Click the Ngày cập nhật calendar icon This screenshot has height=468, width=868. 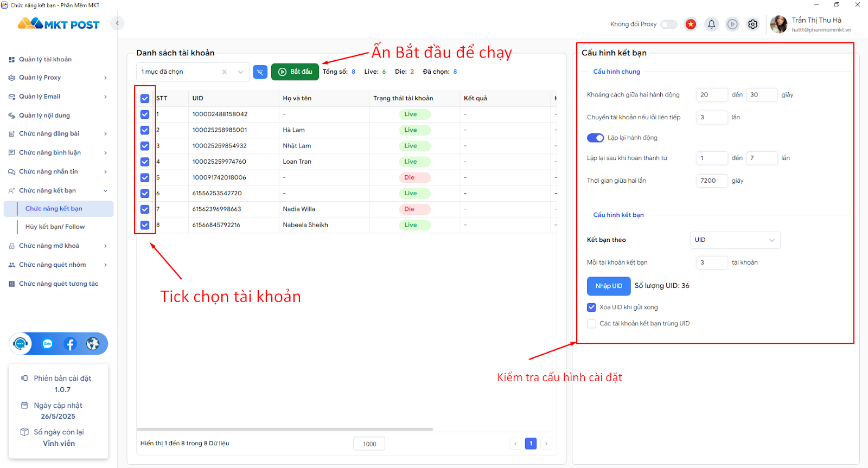pyautogui.click(x=24, y=405)
